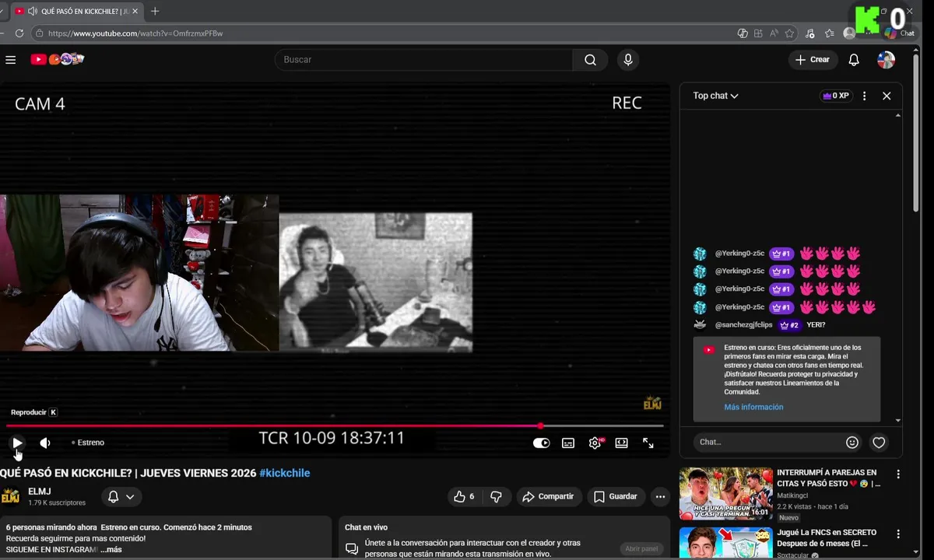Open the read aloud icon in address bar

click(774, 33)
